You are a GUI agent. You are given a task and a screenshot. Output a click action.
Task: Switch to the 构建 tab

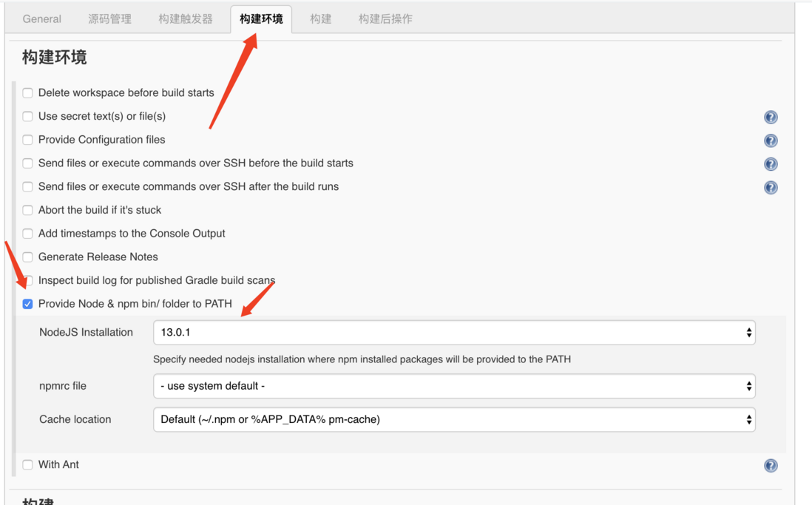click(320, 19)
